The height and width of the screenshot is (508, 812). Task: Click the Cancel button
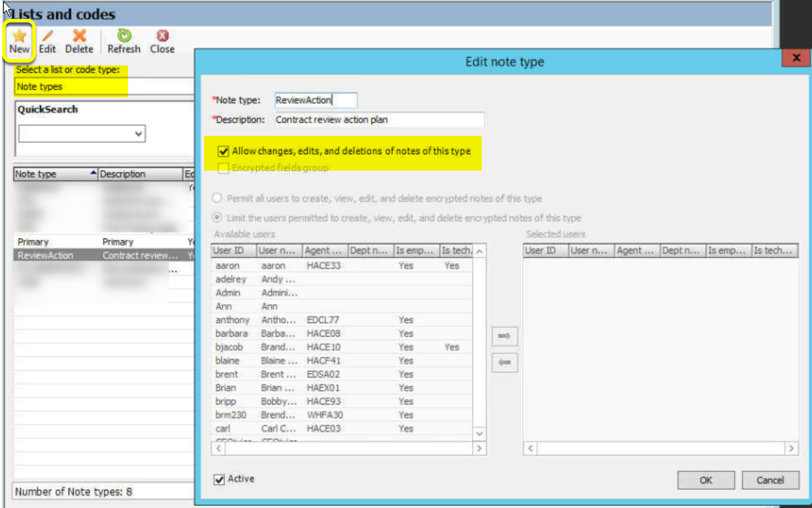770,480
